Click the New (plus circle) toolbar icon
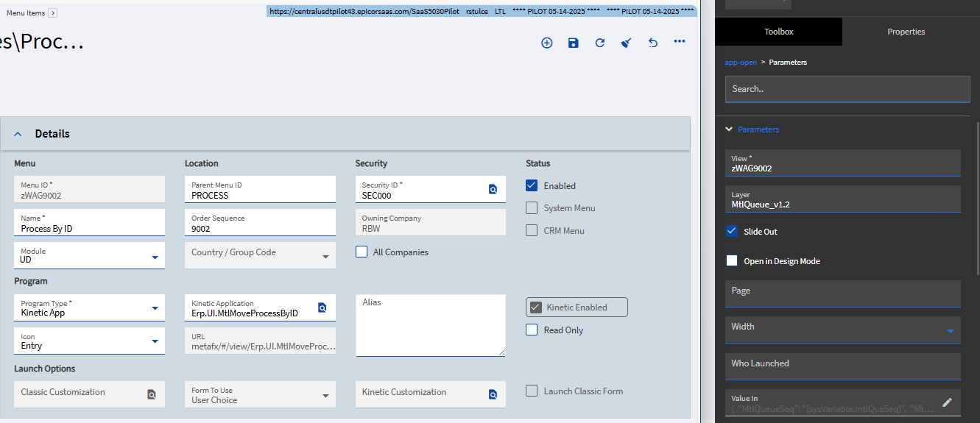The height and width of the screenshot is (423, 980). (x=546, y=43)
